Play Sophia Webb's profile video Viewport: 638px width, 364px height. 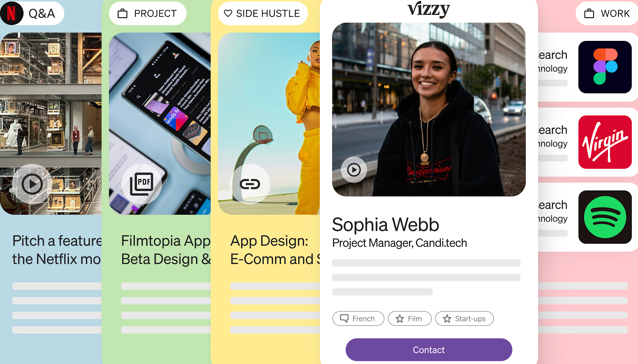354,170
